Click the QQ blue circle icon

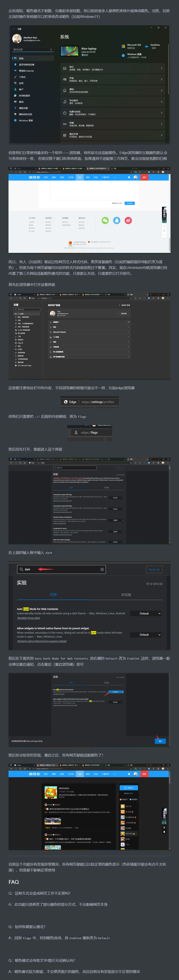pyautogui.click(x=117, y=220)
